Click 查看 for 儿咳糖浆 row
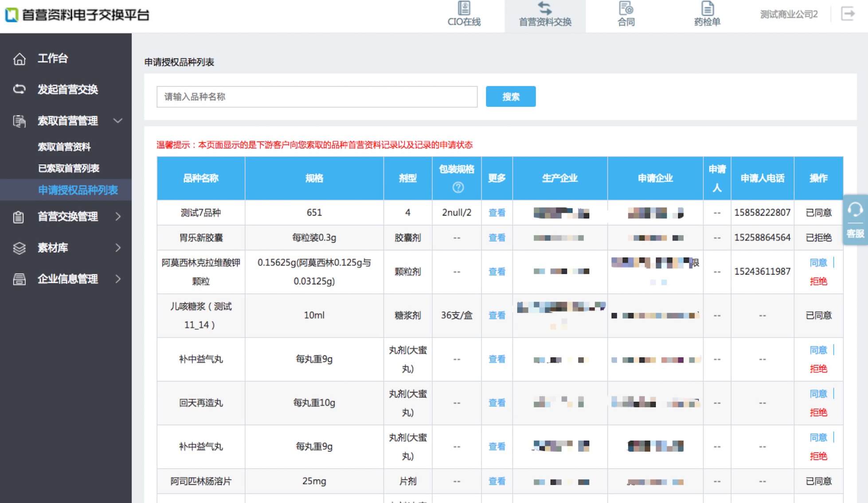Screen dimensions: 868x503 click(497, 315)
